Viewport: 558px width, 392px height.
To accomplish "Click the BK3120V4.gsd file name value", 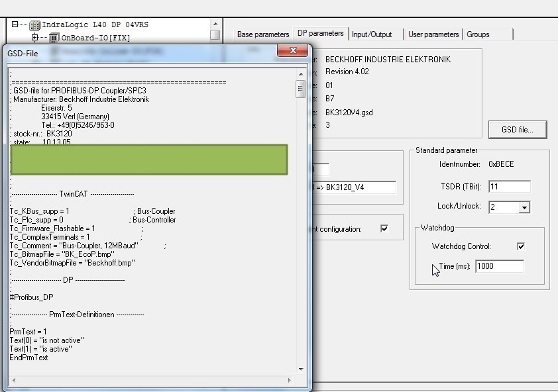I will [x=349, y=113].
